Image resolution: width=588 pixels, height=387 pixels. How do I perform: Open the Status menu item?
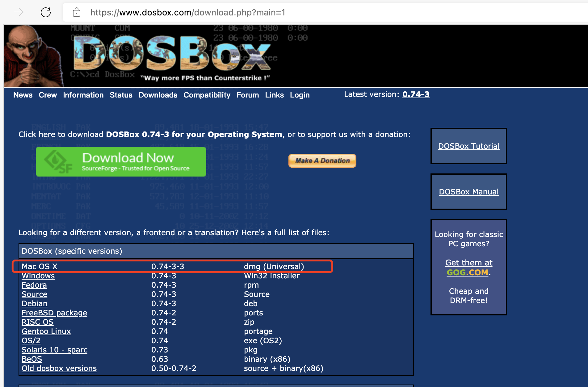(x=121, y=95)
